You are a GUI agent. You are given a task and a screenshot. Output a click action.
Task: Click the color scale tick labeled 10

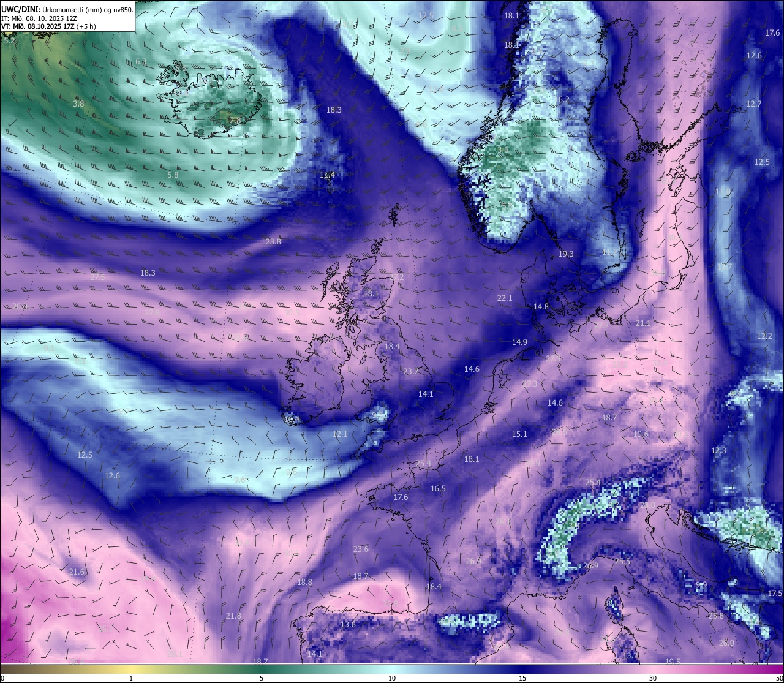tap(392, 678)
